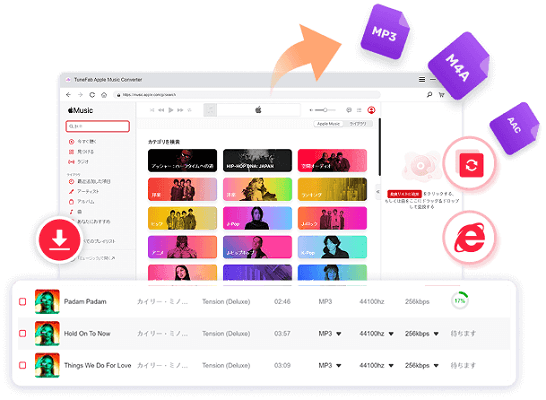
Task: Open ラジオ radio in sidebar
Action: pos(79,162)
